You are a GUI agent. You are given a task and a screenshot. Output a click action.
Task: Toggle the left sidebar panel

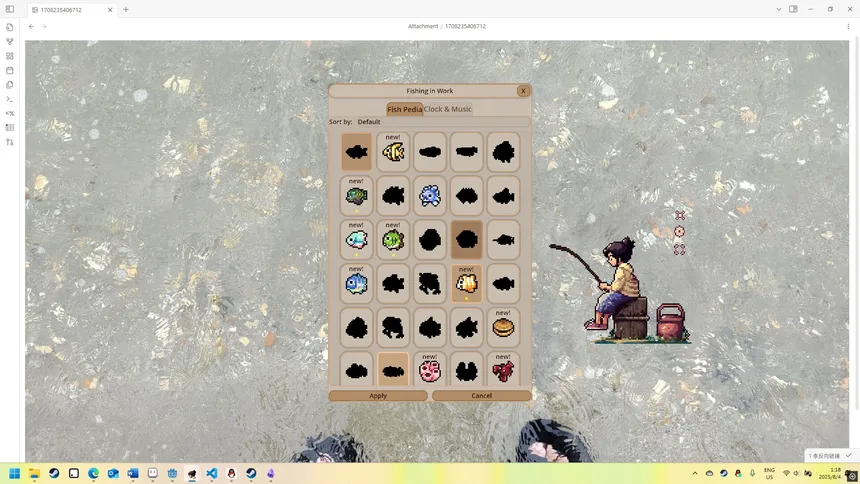tap(10, 9)
